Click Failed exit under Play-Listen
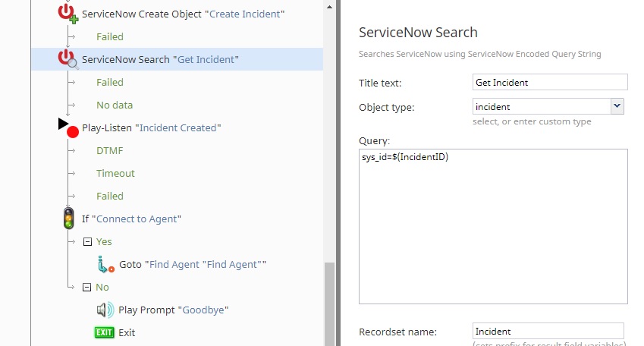This screenshot has width=644, height=346. (110, 196)
